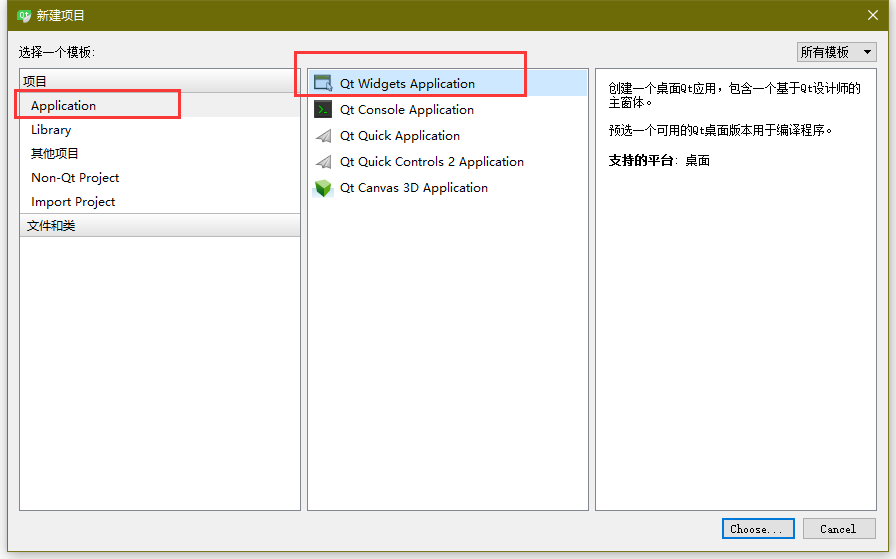Viewport: 896px width, 559px height.
Task: Click the 项目 section header
Action: (x=159, y=81)
